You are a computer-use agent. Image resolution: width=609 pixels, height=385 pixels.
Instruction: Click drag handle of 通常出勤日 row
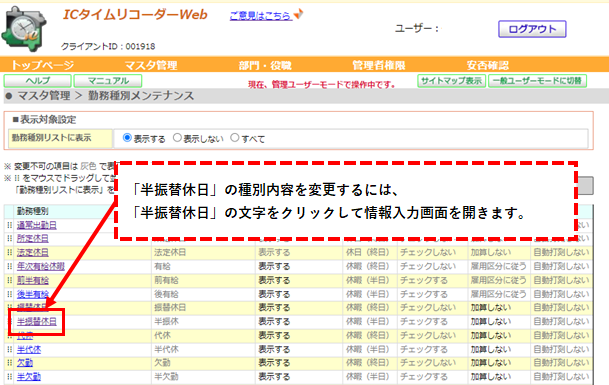(x=9, y=225)
